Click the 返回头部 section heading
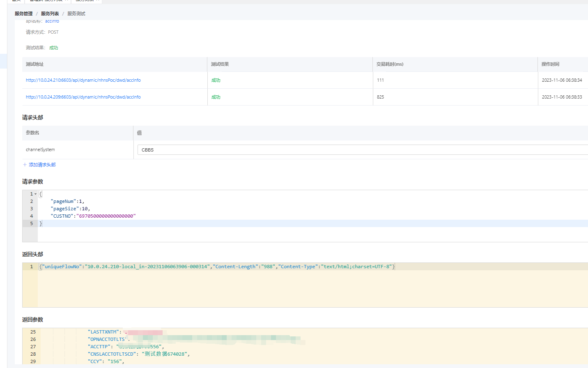The width and height of the screenshot is (588, 368). pos(32,254)
